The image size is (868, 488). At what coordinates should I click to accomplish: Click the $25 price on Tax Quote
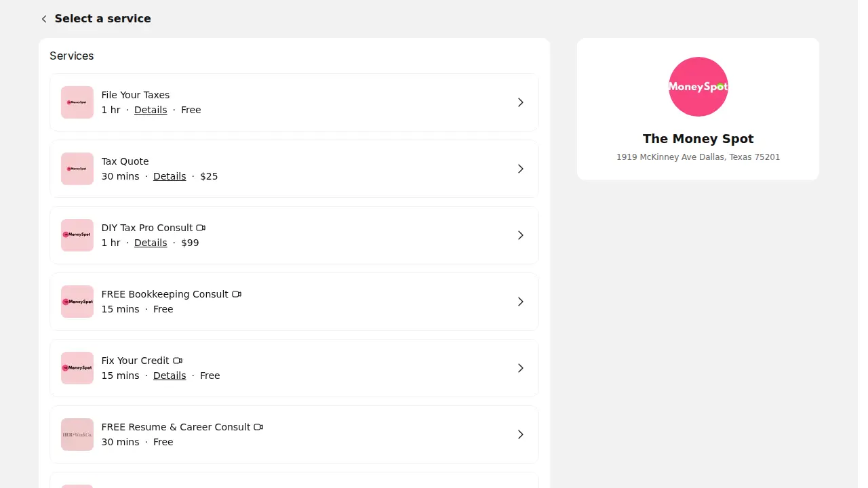tap(209, 176)
